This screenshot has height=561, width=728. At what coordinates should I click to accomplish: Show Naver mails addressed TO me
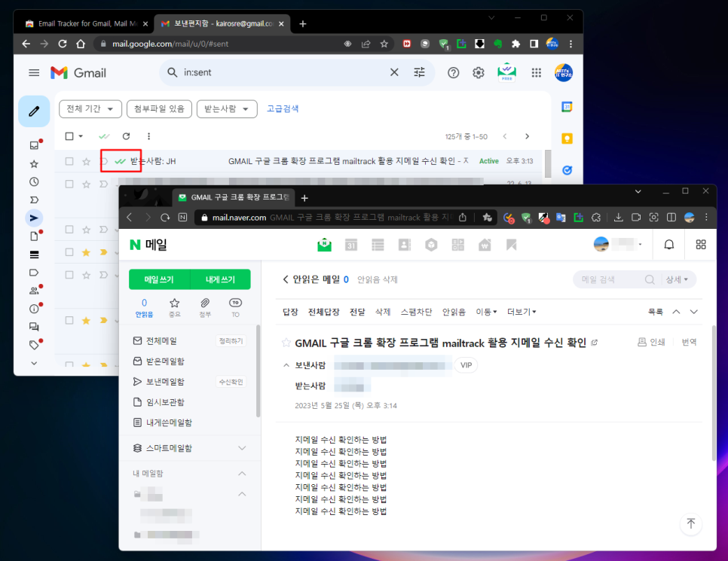(x=235, y=308)
